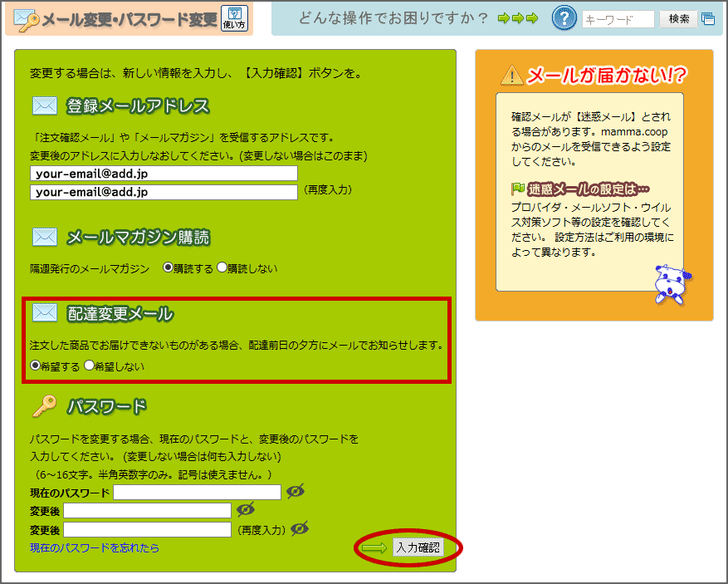Click the window icon beside 検索 button
Image resolution: width=728 pixels, height=584 pixels.
[x=708, y=19]
